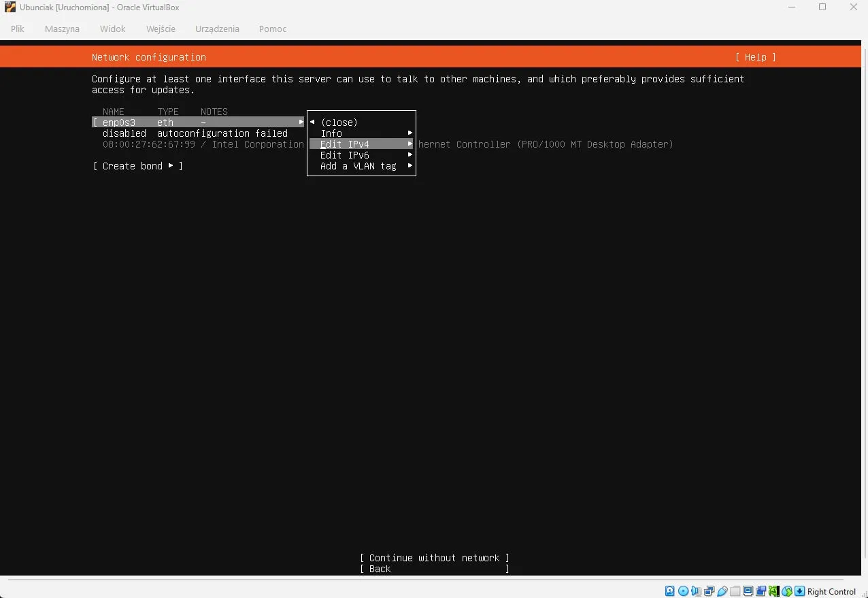Click the USB devices indicator icon
The width and height of the screenshot is (868, 598).
point(722,591)
